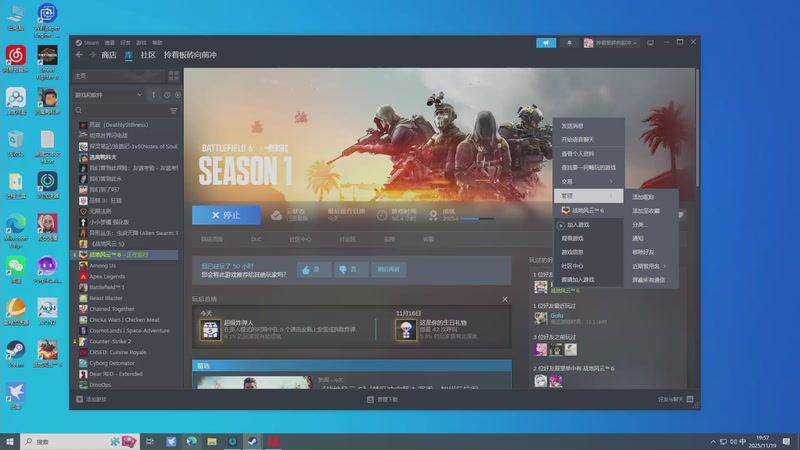Open the Steam menu in menu bar
Screen dimensions: 800x450
coord(88,43)
